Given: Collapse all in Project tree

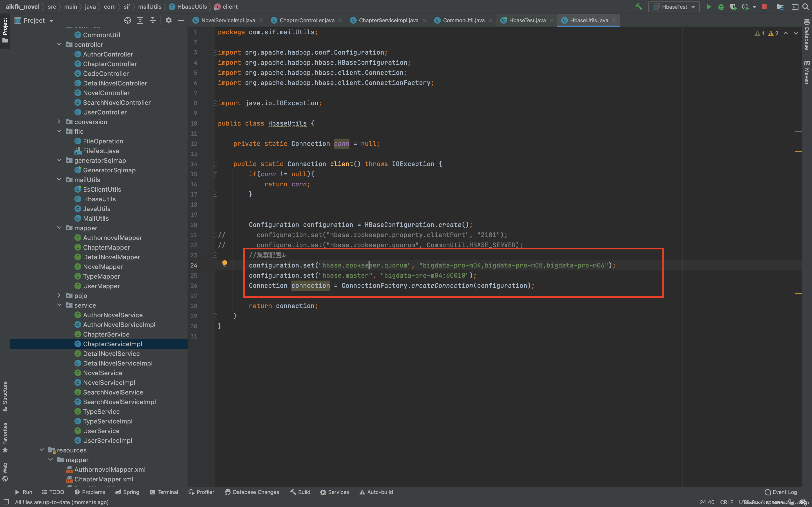Looking at the screenshot, I should 153,21.
